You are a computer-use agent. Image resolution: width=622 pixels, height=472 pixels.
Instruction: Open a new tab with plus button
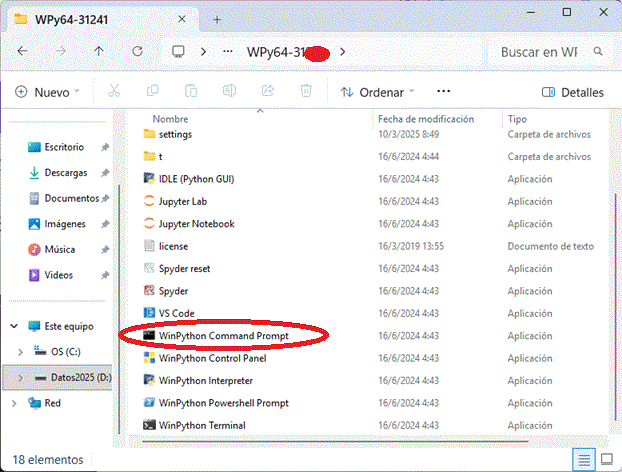(x=217, y=18)
